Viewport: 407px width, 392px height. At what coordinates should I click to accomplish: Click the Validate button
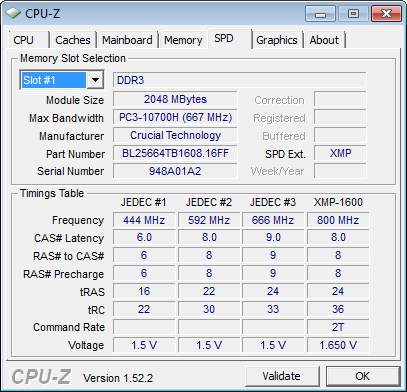(x=282, y=376)
